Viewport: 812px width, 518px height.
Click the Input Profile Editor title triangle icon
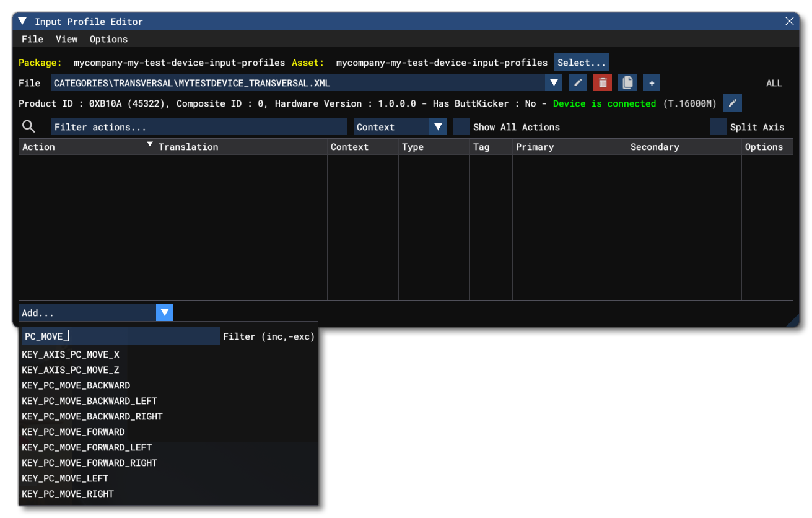[23, 20]
